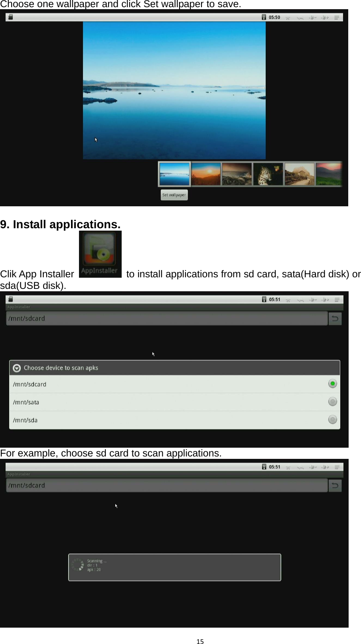Click /mnt/sdcard path field on device chooser screen
The image size is (361, 644).
[167, 318]
